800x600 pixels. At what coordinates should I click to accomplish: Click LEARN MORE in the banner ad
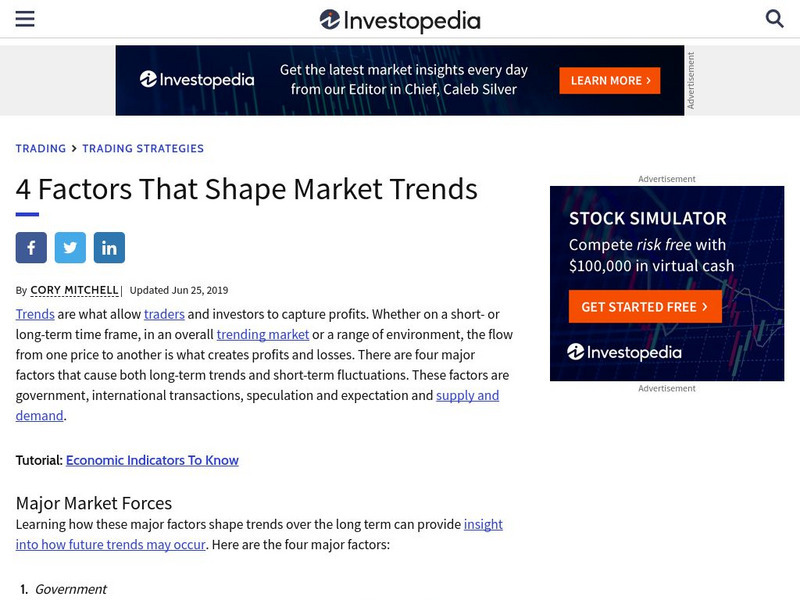tap(608, 80)
